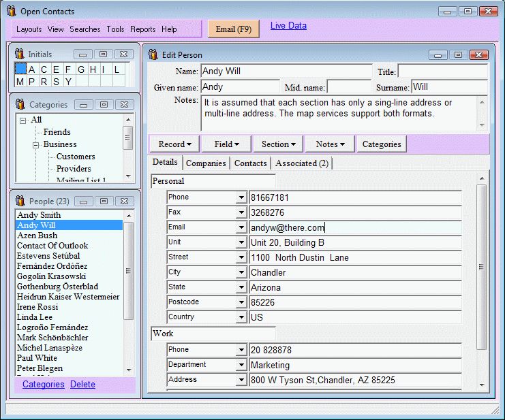Filter people by initial M
Screen dimensions: 505x420
click(20, 82)
